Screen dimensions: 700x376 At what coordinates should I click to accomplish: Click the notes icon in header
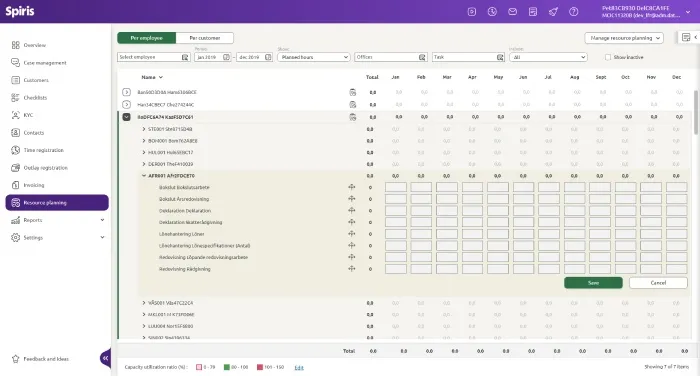point(533,12)
